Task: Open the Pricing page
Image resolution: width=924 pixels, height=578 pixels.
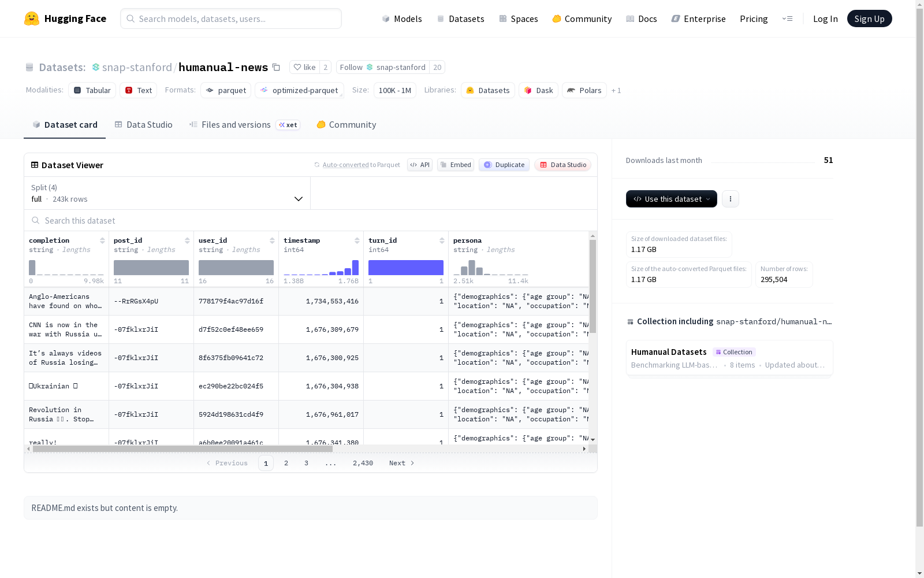Action: pyautogui.click(x=754, y=18)
